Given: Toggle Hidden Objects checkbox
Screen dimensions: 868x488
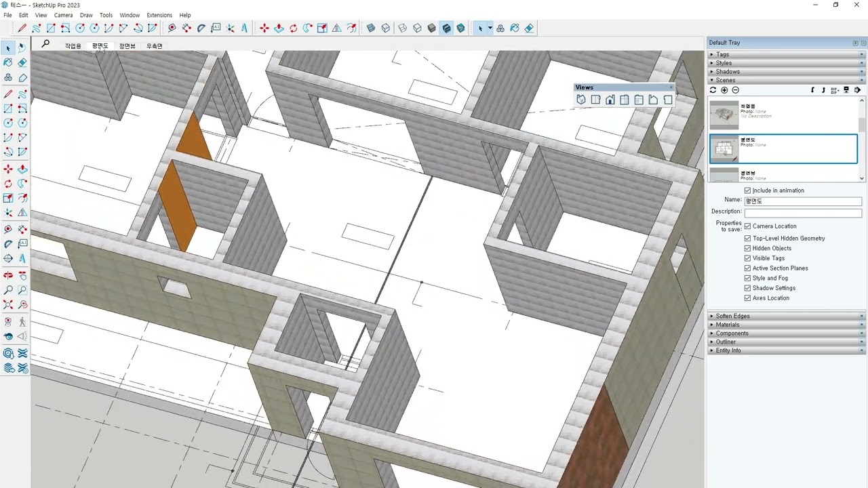Looking at the screenshot, I should click(x=748, y=248).
